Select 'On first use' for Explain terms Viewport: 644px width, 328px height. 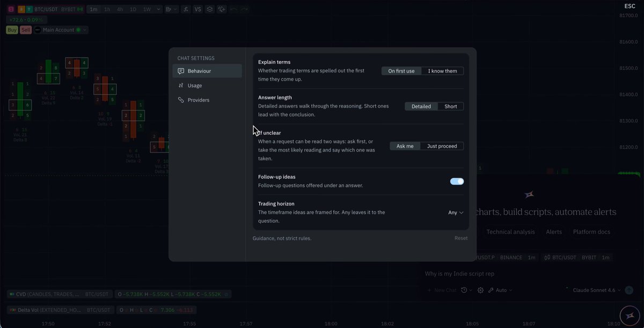pos(401,71)
